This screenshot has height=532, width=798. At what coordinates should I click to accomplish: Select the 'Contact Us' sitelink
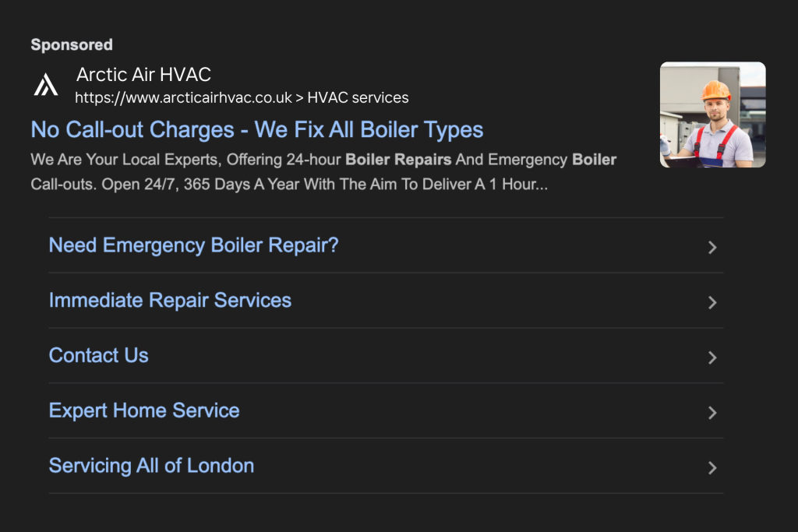coord(99,356)
